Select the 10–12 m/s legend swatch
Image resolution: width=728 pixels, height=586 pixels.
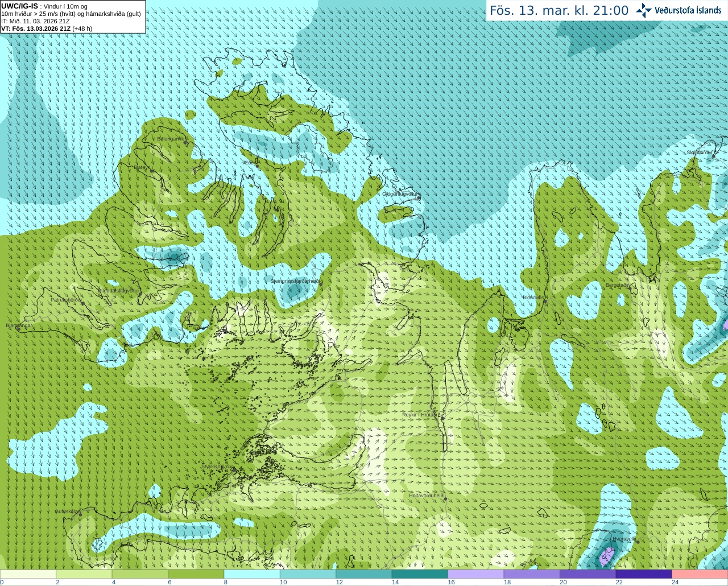(308, 574)
